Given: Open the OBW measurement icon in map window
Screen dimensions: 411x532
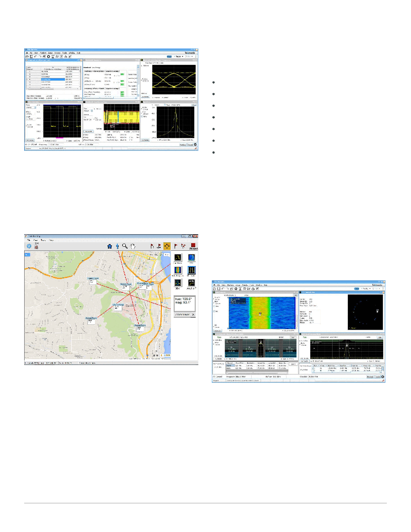Looking at the screenshot, I should (178, 283).
